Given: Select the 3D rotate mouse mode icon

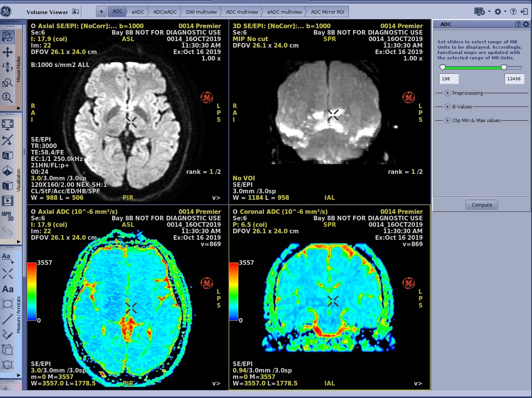Looking at the screenshot, I should [x=8, y=37].
